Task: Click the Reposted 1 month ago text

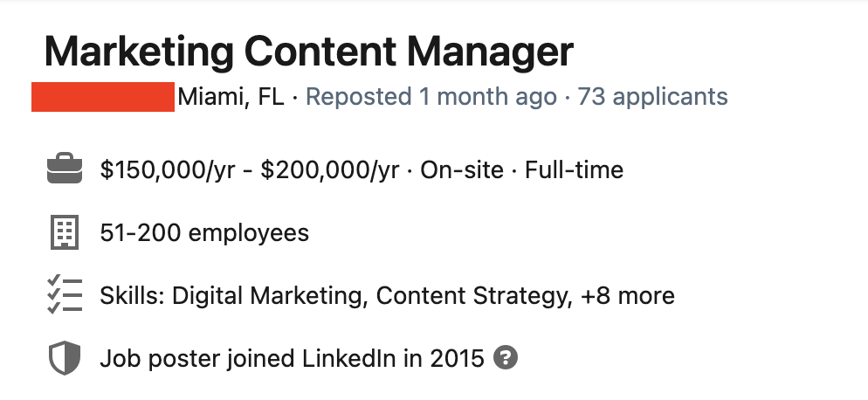Action: (431, 96)
